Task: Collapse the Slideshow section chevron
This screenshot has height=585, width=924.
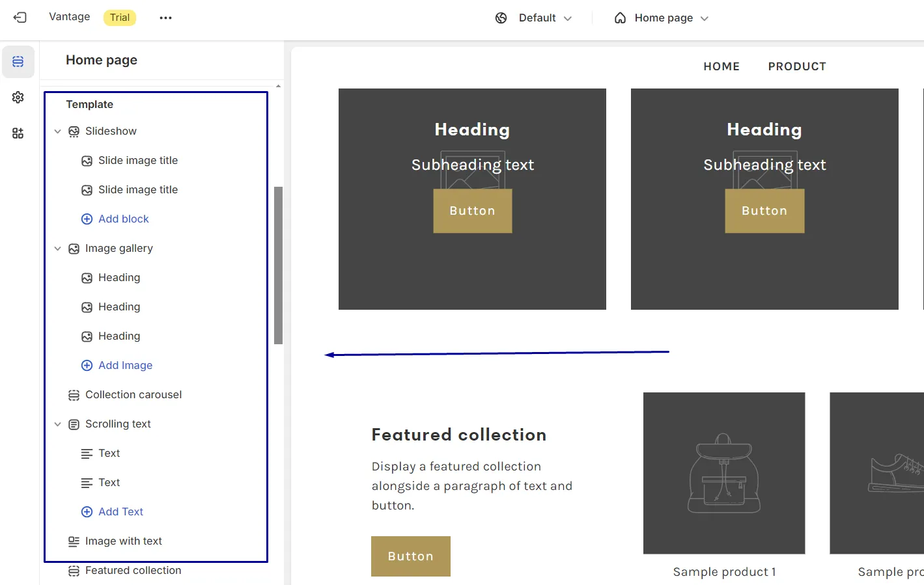Action: pos(57,131)
